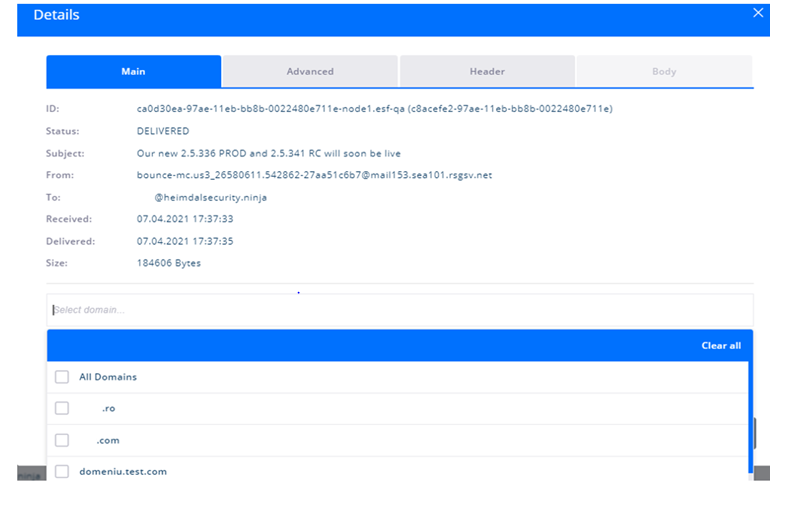The height and width of the screenshot is (509, 793).
Task: Click the Details dialog title
Action: click(x=56, y=16)
